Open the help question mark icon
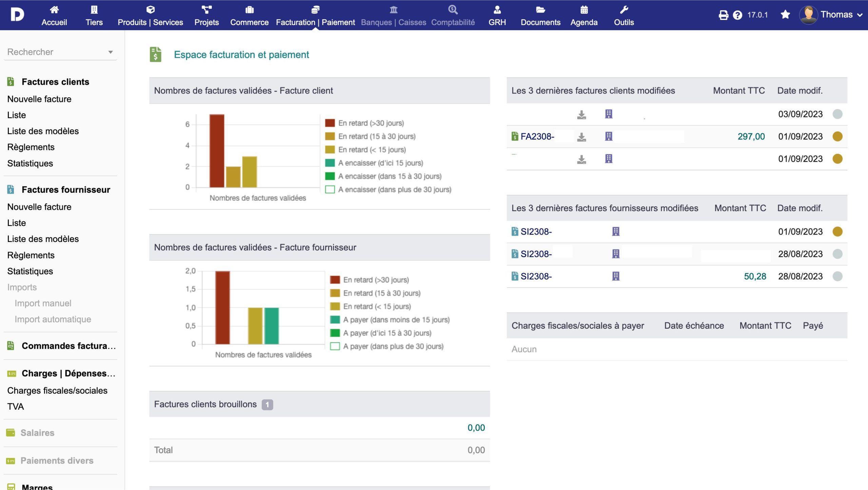868x490 pixels. (x=737, y=15)
